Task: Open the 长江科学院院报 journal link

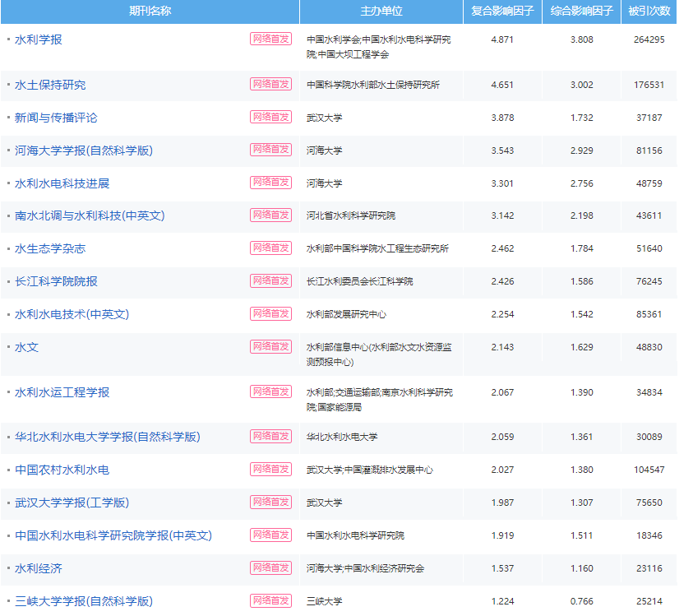Action: click(x=56, y=281)
